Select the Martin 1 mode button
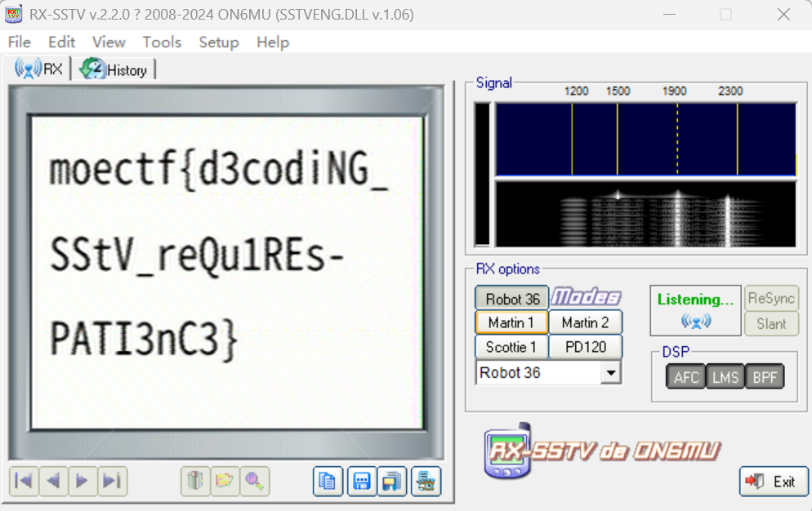Screen dimensions: 812x511 511,322
